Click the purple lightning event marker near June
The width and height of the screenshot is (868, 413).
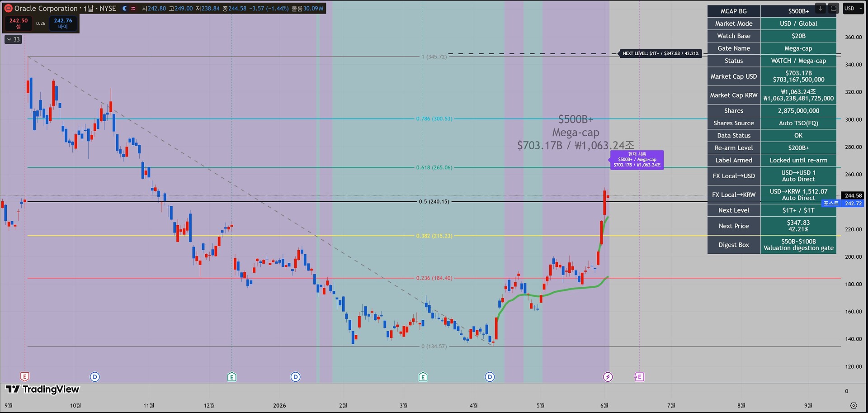coord(608,376)
